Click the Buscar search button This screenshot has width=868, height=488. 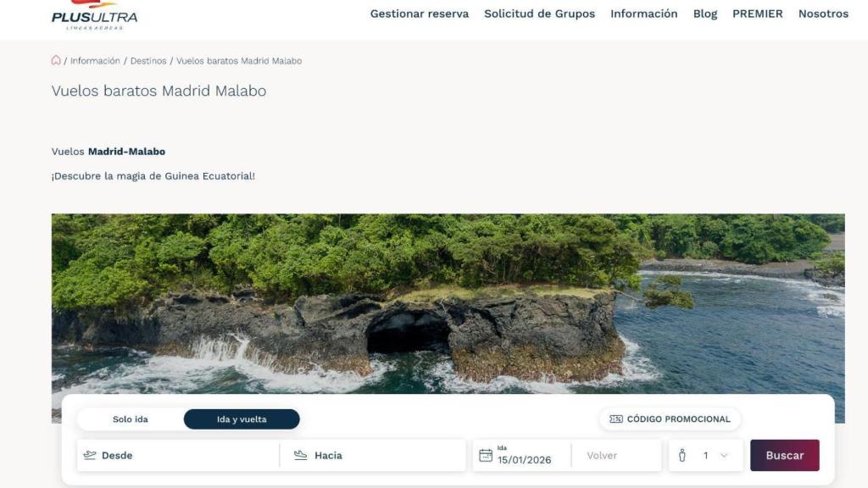[x=784, y=455]
